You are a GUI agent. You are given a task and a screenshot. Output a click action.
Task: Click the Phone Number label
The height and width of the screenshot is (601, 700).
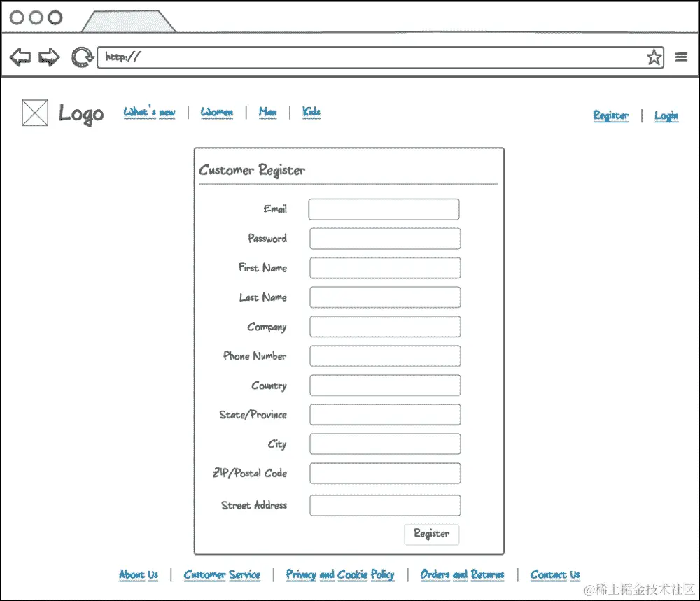point(255,355)
